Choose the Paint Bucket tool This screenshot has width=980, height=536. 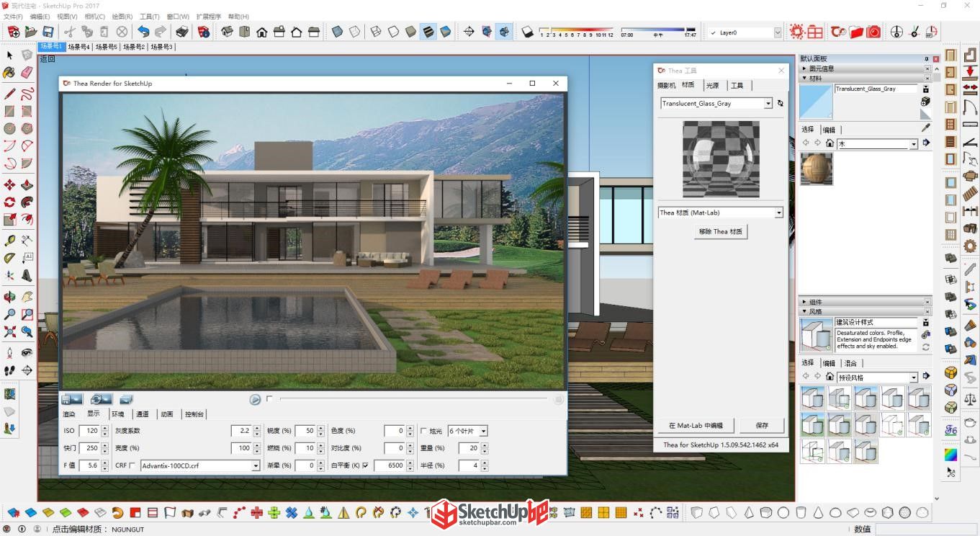[9, 73]
